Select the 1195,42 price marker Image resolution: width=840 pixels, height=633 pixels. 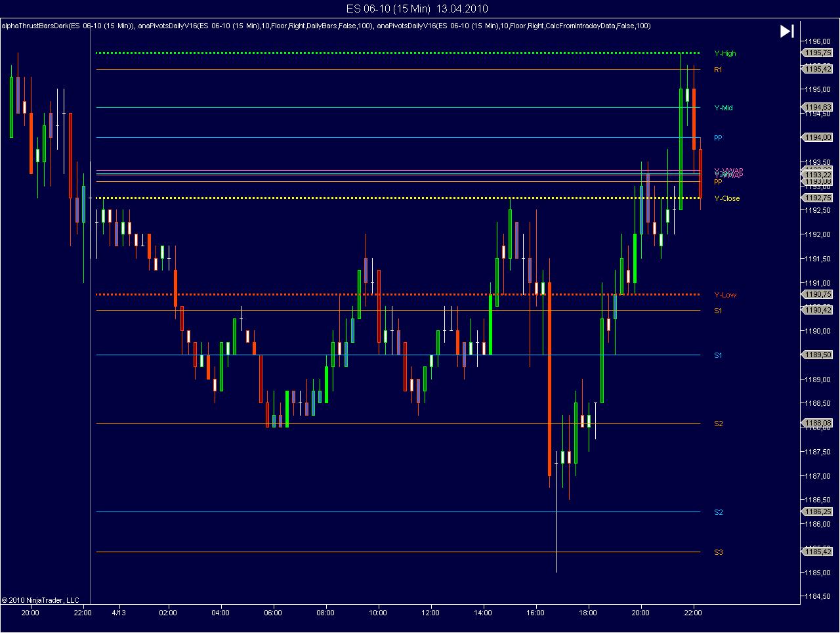[817, 69]
